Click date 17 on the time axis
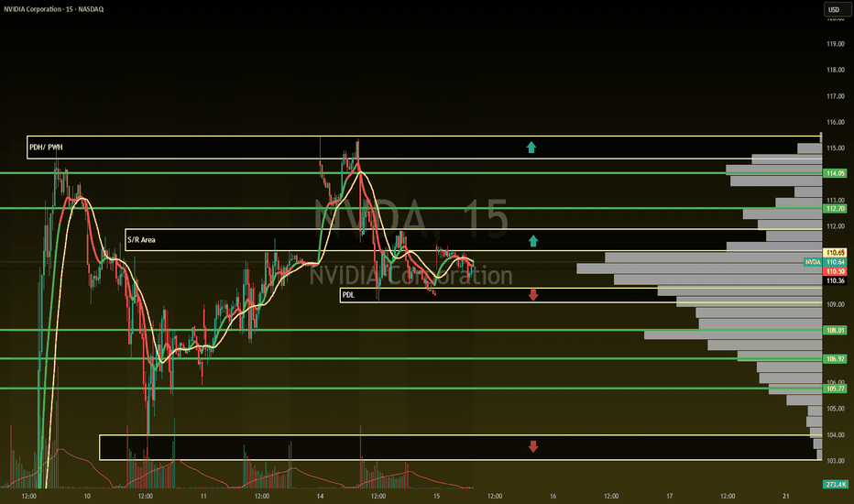The width and height of the screenshot is (854, 504). (x=670, y=497)
